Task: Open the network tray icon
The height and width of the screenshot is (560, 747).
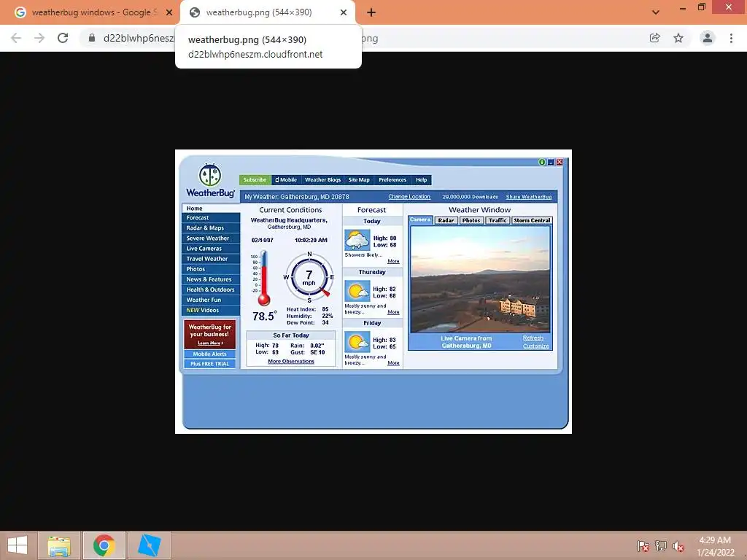Action: click(x=661, y=545)
